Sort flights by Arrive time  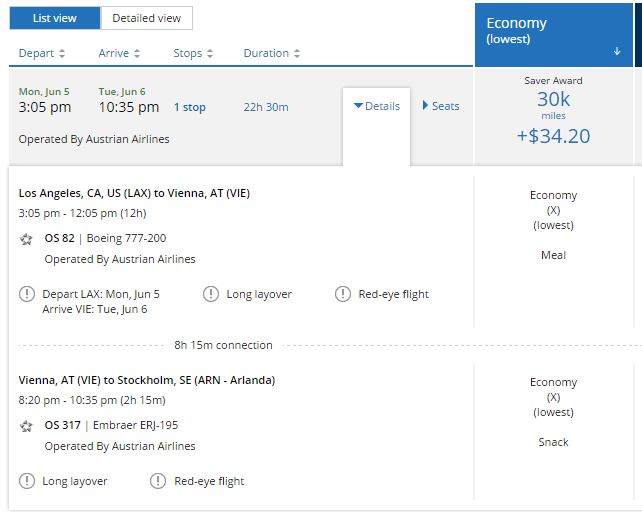coord(119,53)
